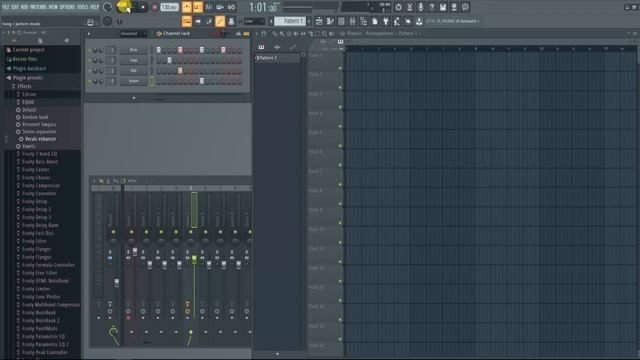Toggle the lit step in Snare row

pos(202,81)
